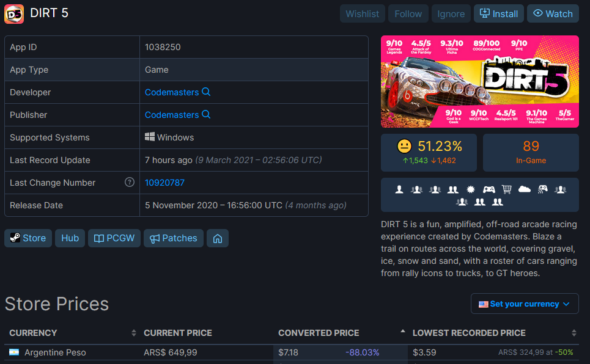590x364 pixels.
Task: Click the release date '5 November 2020' value
Action: (x=181, y=205)
